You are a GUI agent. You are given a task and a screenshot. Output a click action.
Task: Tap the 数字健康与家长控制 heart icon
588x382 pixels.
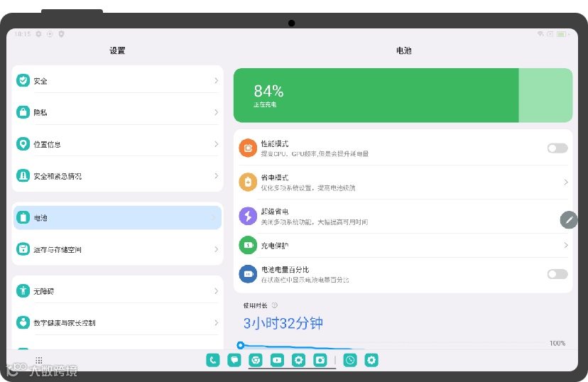(x=23, y=322)
